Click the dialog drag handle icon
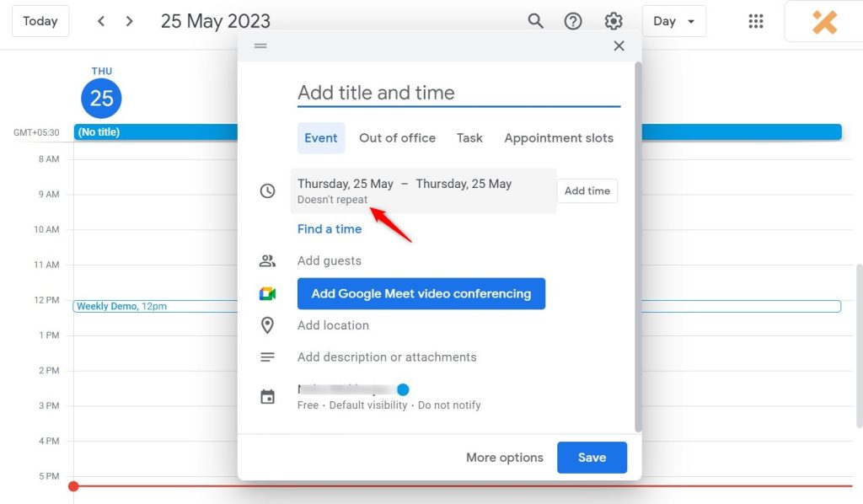The width and height of the screenshot is (863, 504). click(x=260, y=46)
